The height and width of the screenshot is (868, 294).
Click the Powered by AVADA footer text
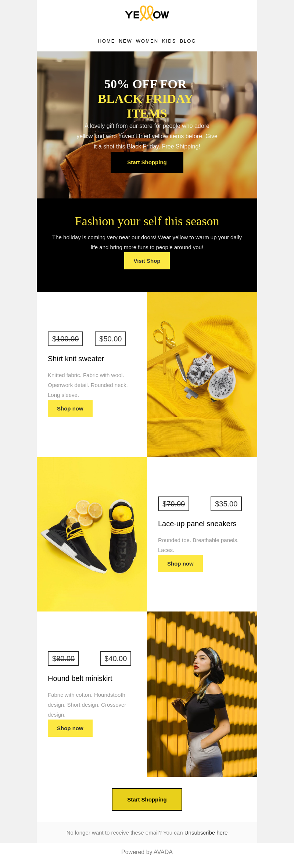coord(147,852)
